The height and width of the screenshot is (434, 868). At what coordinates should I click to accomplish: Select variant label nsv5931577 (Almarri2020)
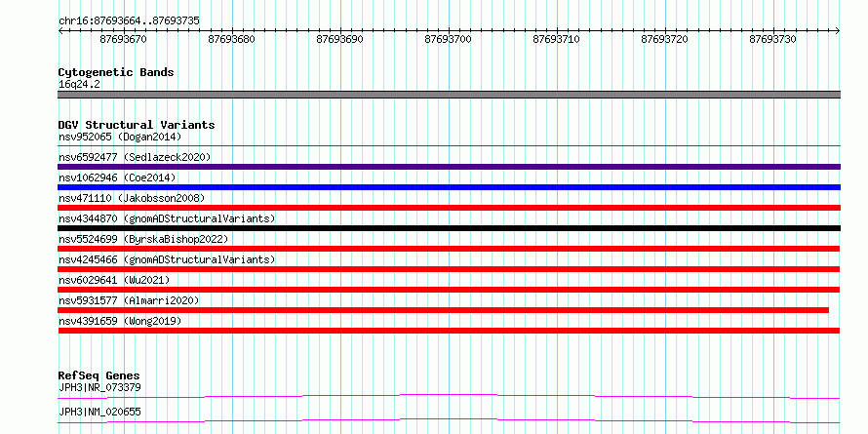[129, 300]
